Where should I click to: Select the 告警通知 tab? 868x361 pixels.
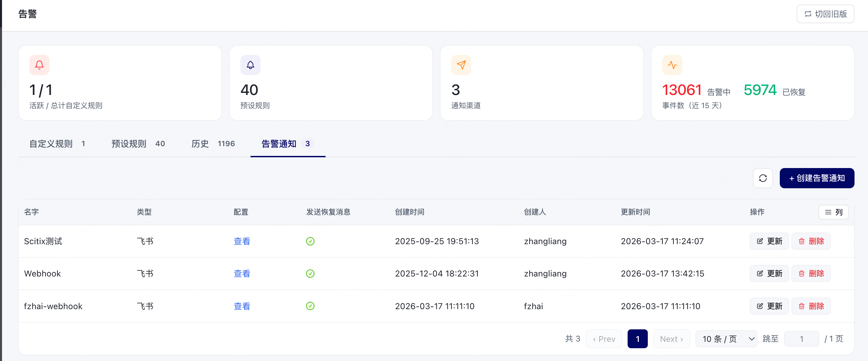pos(288,143)
